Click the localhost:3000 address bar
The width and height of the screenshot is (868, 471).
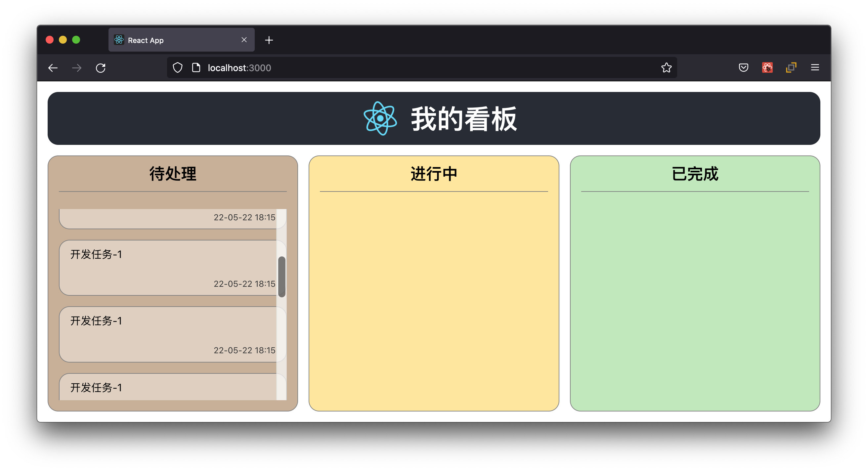pyautogui.click(x=422, y=68)
